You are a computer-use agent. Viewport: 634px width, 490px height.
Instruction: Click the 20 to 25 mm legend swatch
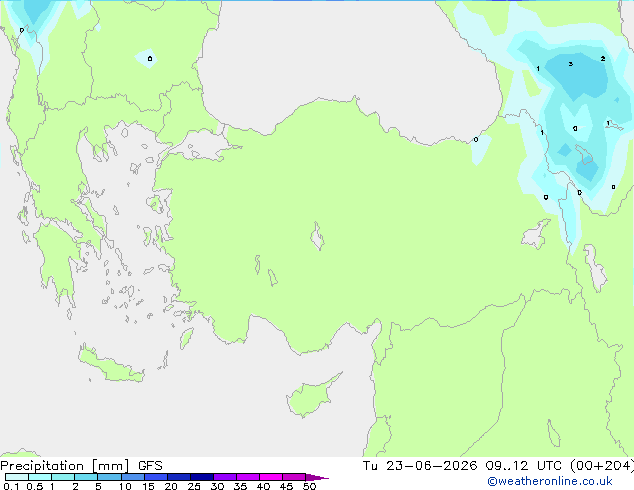[179, 477]
